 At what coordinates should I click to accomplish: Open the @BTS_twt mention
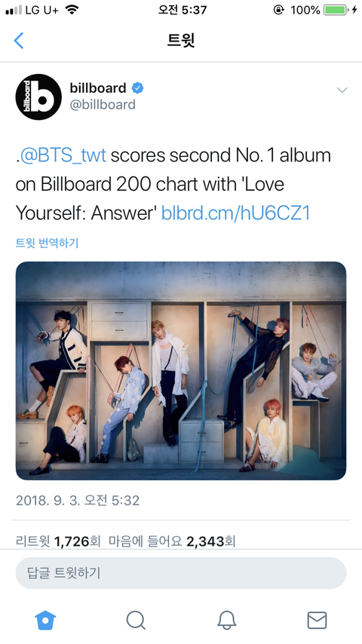tap(63, 155)
